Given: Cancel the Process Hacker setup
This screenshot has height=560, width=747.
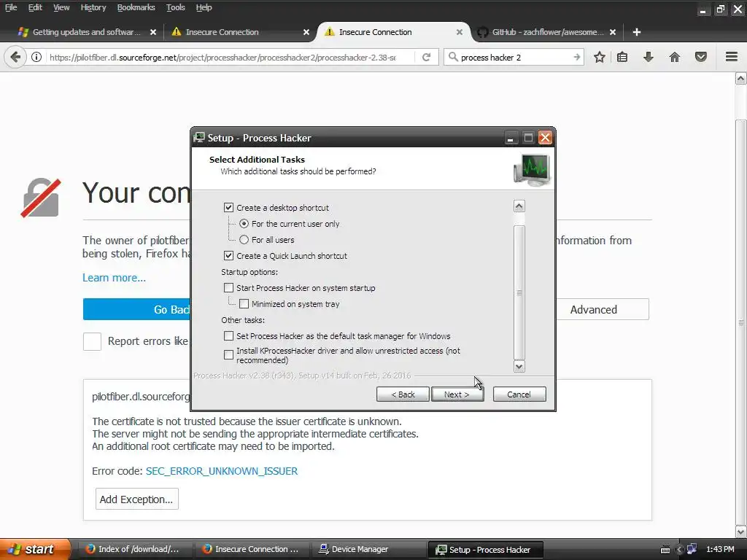Looking at the screenshot, I should point(519,394).
